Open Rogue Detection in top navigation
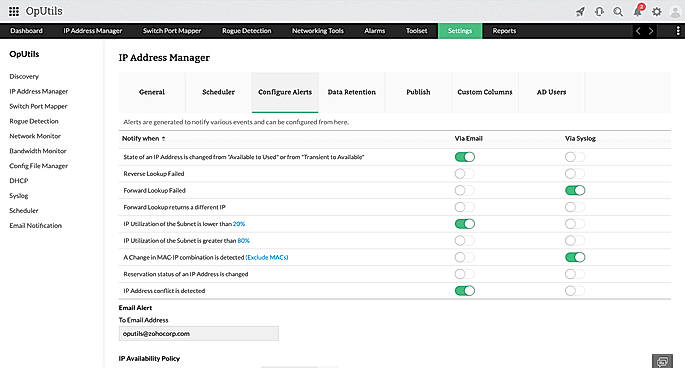Image resolution: width=685 pixels, height=368 pixels. pyautogui.click(x=246, y=31)
